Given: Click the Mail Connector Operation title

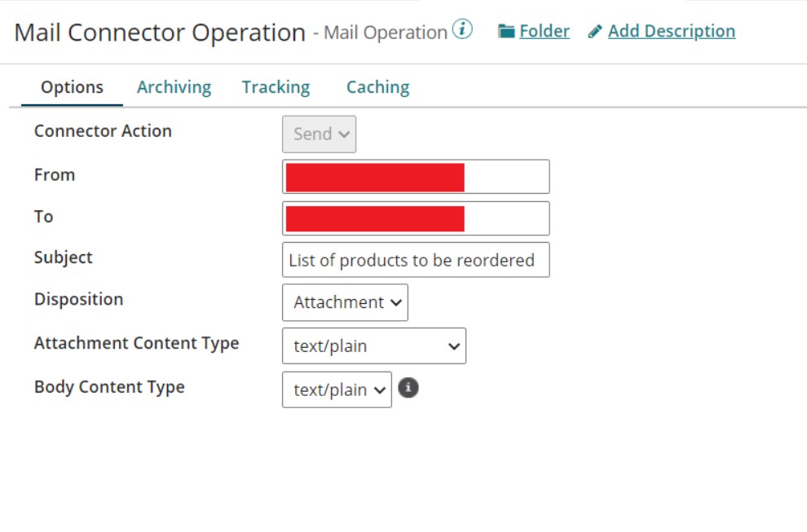Looking at the screenshot, I should pyautogui.click(x=160, y=33).
